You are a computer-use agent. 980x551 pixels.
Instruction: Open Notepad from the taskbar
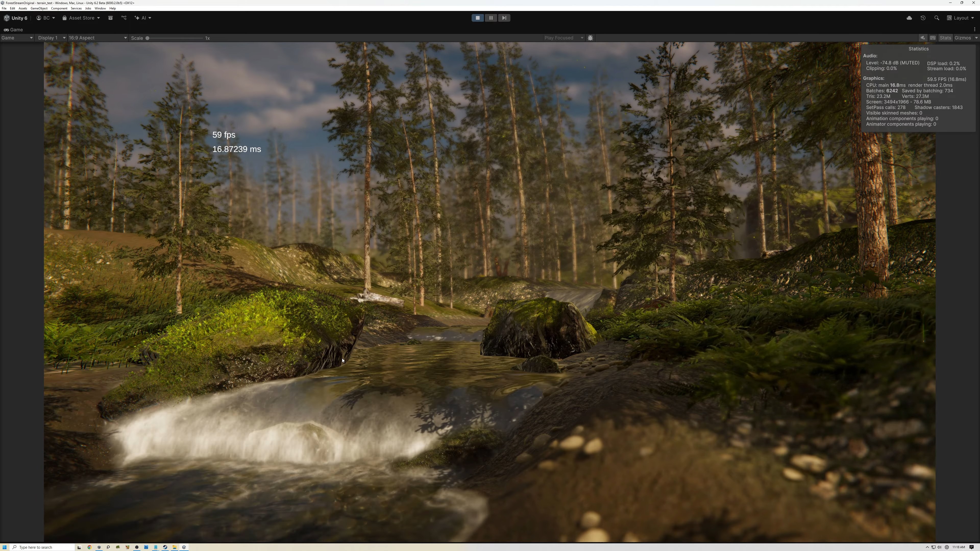pos(156,547)
